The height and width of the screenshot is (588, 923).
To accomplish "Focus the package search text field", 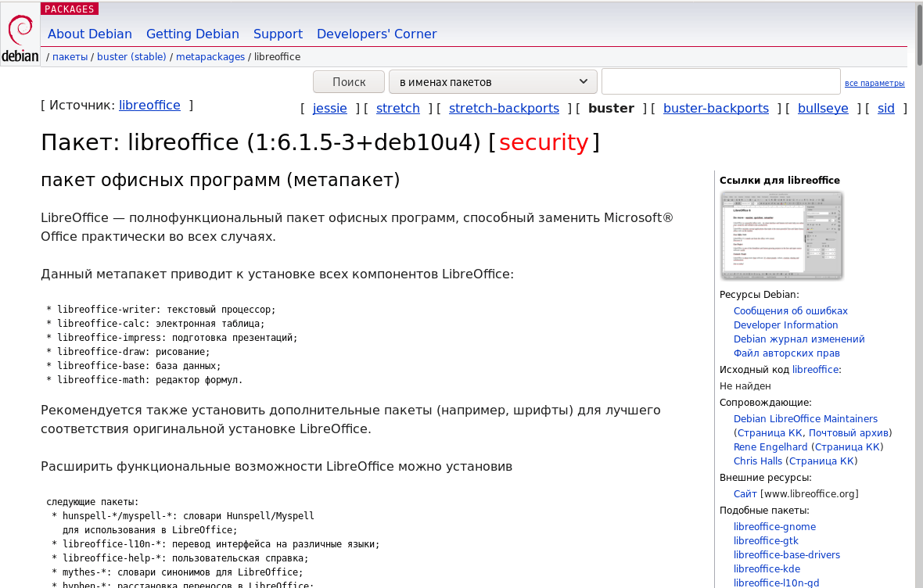I will point(720,81).
